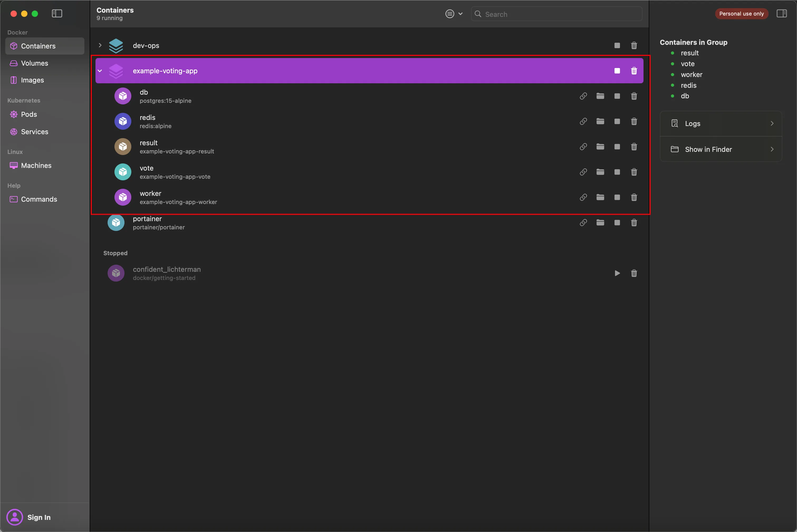Delete the portainer container
Screen dimensions: 797x532
[x=634, y=223]
